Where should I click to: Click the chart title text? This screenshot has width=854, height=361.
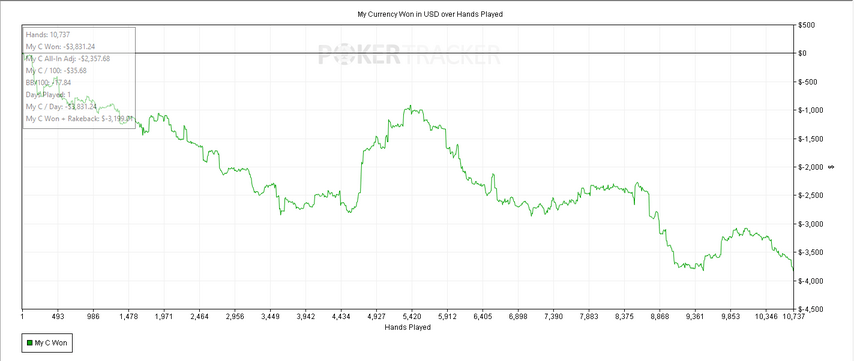click(x=426, y=15)
